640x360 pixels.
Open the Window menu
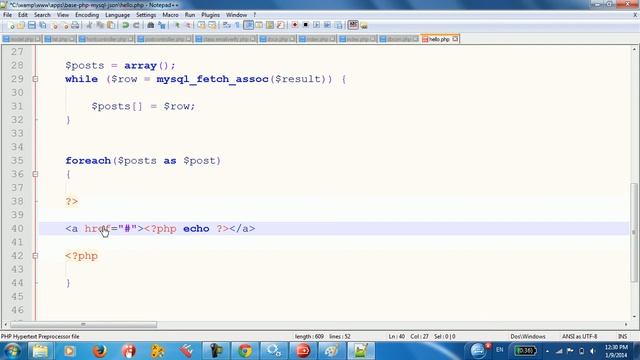237,15
